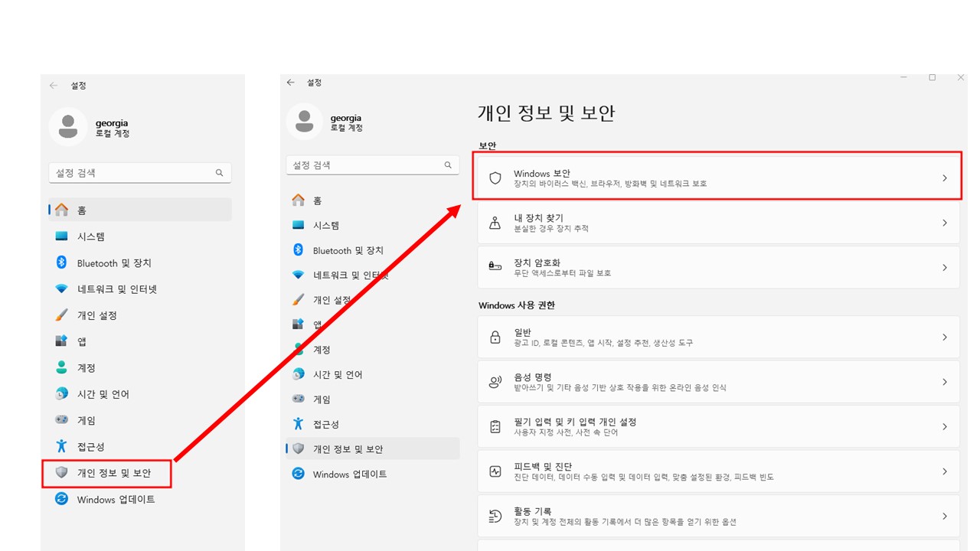Select 시스템 in right window sidebar
Viewport: 980px width, 551px height.
pos(373,226)
